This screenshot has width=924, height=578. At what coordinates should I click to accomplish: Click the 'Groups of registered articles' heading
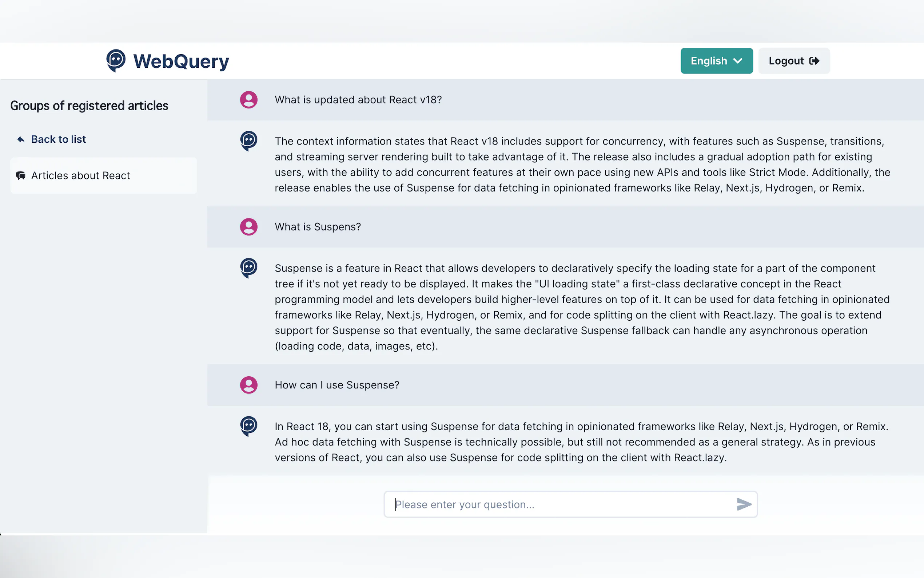(x=89, y=106)
